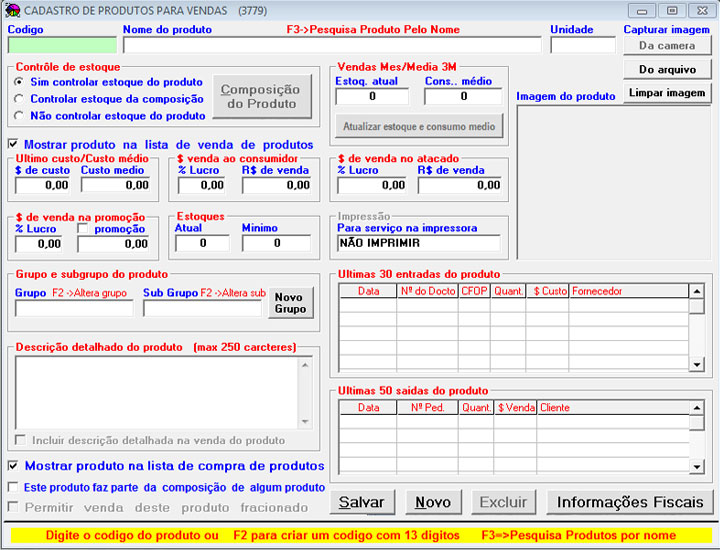The height and width of the screenshot is (550, 720).
Task: Click the Salvar button
Action: click(362, 502)
